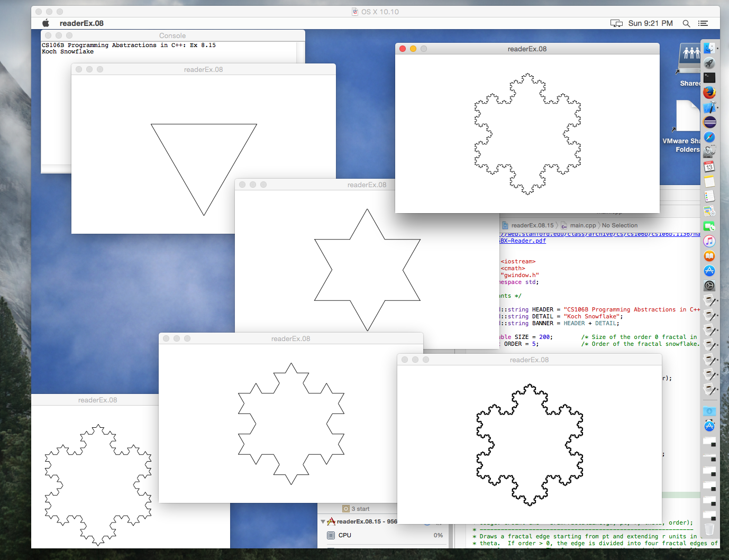Click the SIZE = 200 value in code
This screenshot has width=729, height=560.
click(545, 337)
